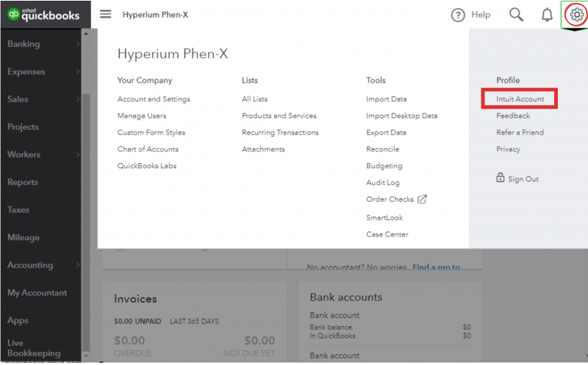Image resolution: width=588 pixels, height=365 pixels.
Task: Click the Help text label
Action: tap(481, 15)
